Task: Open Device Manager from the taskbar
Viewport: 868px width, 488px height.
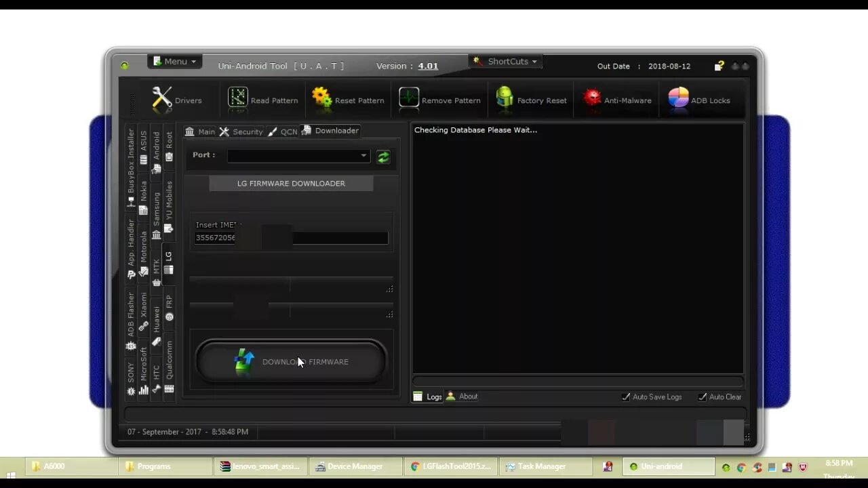Action: point(357,466)
